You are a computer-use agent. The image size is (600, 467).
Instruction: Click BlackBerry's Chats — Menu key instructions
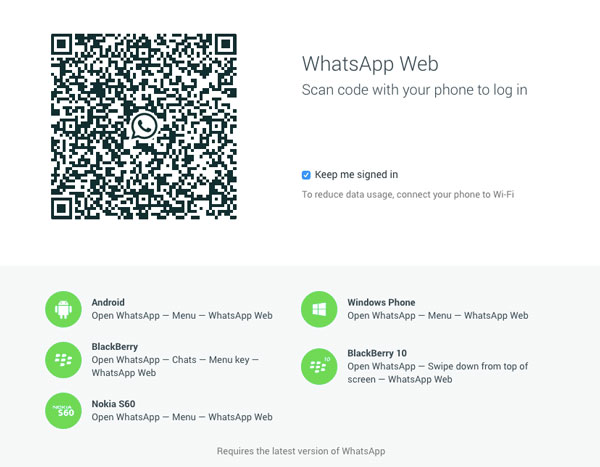pyautogui.click(x=175, y=366)
